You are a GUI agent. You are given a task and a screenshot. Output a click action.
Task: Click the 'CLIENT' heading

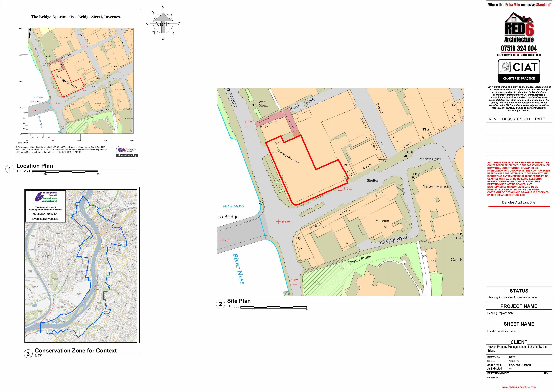[519, 342]
